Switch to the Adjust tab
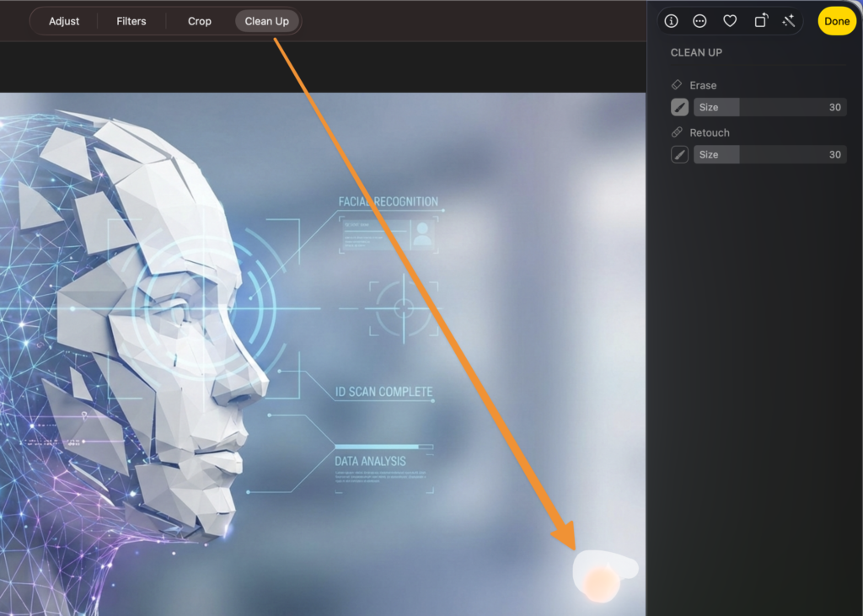 tap(64, 21)
